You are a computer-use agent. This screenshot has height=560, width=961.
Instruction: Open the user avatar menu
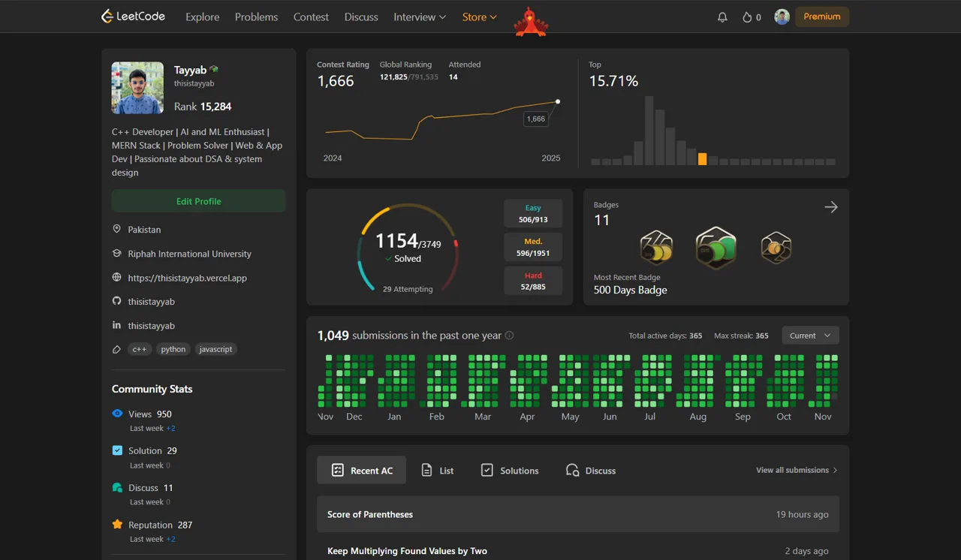pyautogui.click(x=782, y=17)
